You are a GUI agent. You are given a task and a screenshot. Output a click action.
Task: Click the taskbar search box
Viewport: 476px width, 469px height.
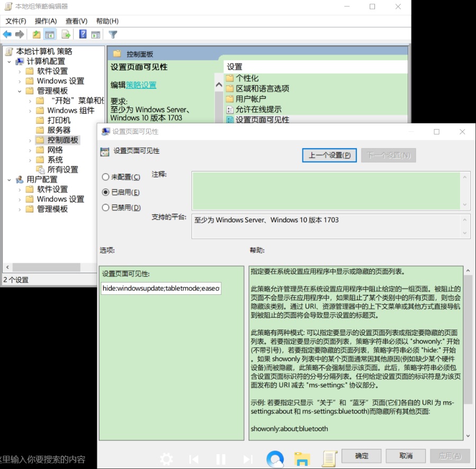(43, 459)
